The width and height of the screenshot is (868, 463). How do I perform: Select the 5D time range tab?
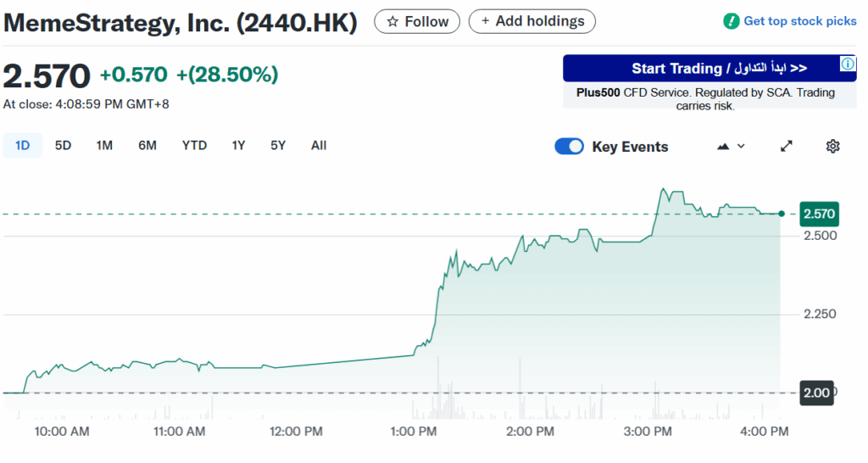point(63,146)
